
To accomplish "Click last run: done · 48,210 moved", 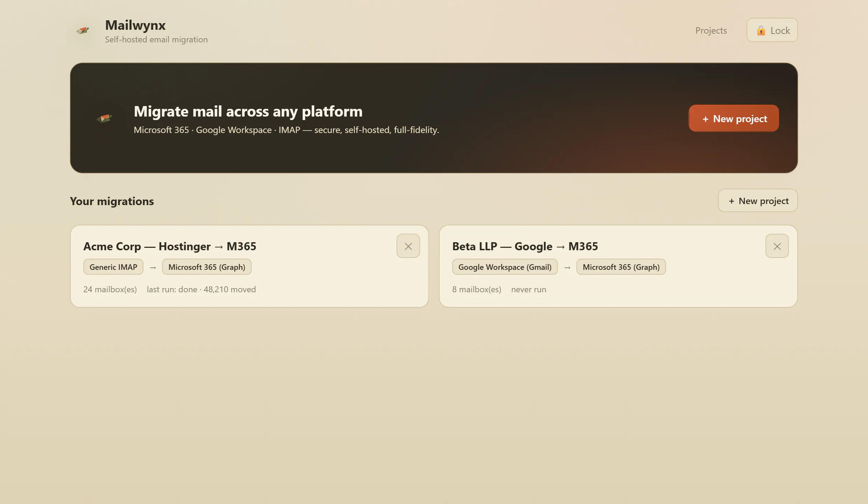I will (x=201, y=289).
